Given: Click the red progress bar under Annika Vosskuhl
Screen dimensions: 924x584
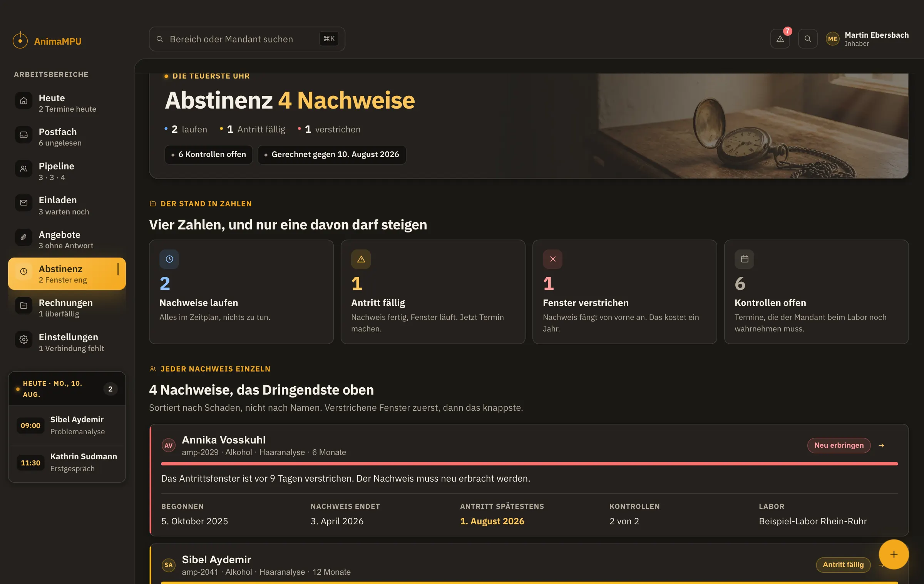Looking at the screenshot, I should 529,464.
